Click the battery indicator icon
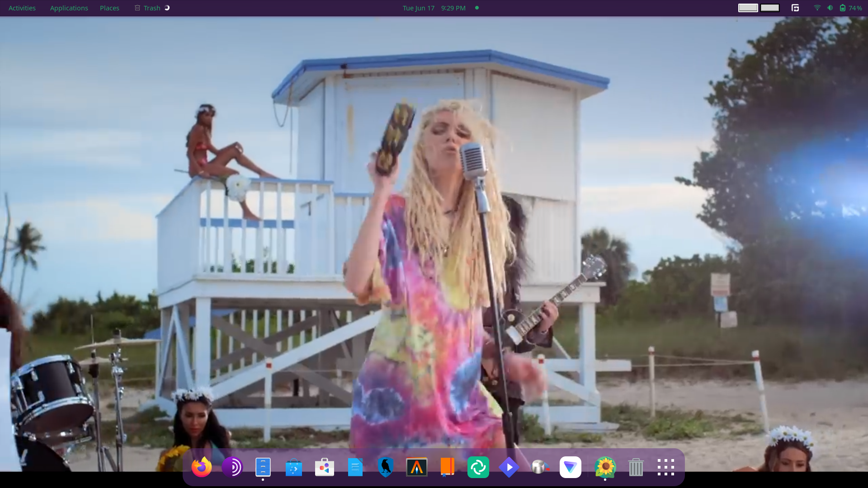Screen dimensions: 868x488 [843, 8]
